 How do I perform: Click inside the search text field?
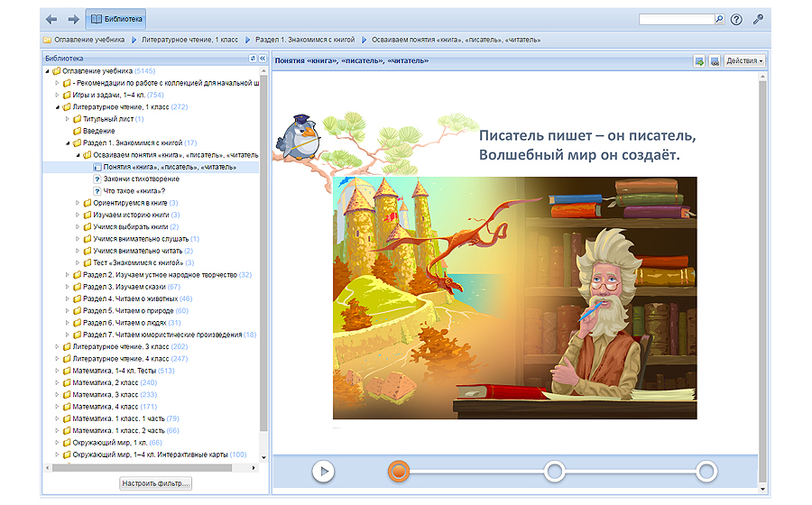(x=676, y=19)
